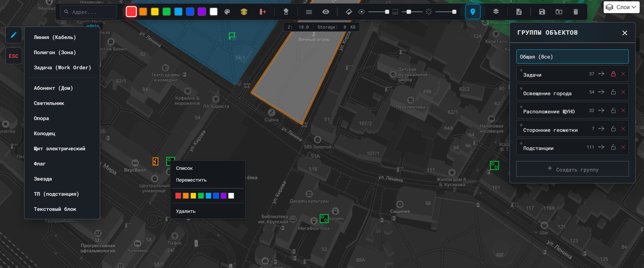Select Удалить in the context menu
The height and width of the screenshot is (268, 644).
pyautogui.click(x=186, y=211)
